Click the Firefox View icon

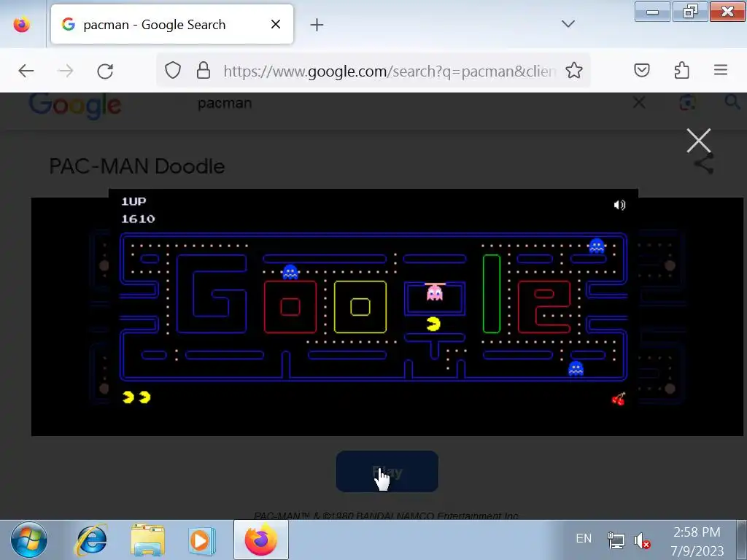click(x=21, y=24)
